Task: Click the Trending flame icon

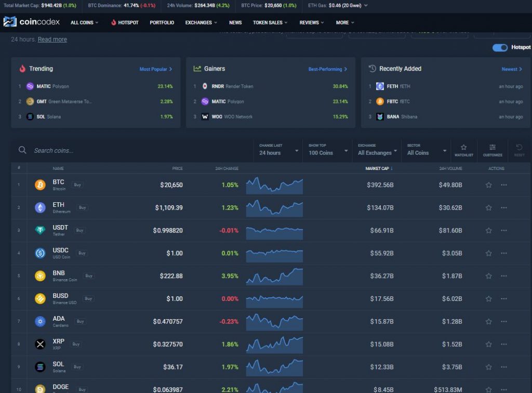Action: (x=22, y=68)
